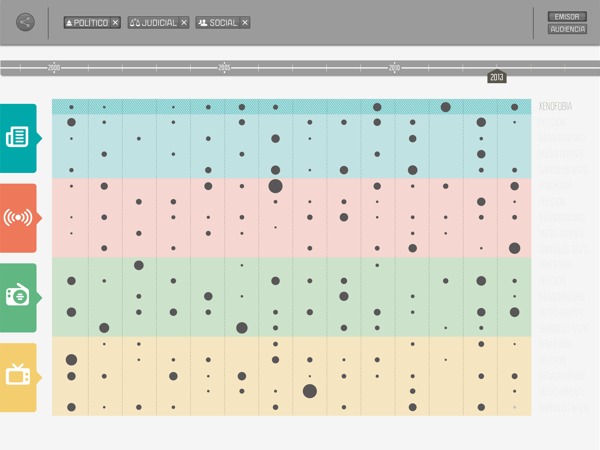Click the scales icon in the Judicial tag
The width and height of the screenshot is (600, 450).
click(x=135, y=22)
